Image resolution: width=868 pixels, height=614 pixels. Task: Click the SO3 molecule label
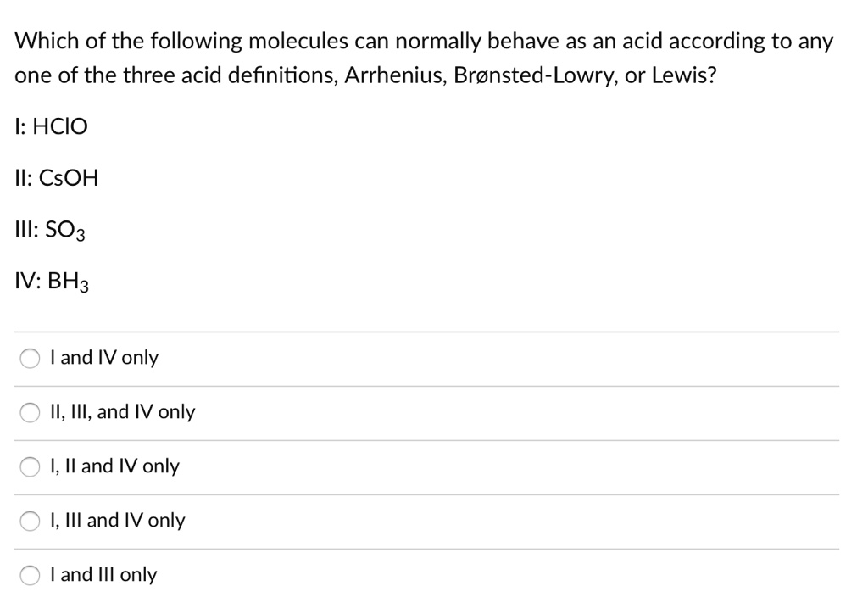coord(50,230)
